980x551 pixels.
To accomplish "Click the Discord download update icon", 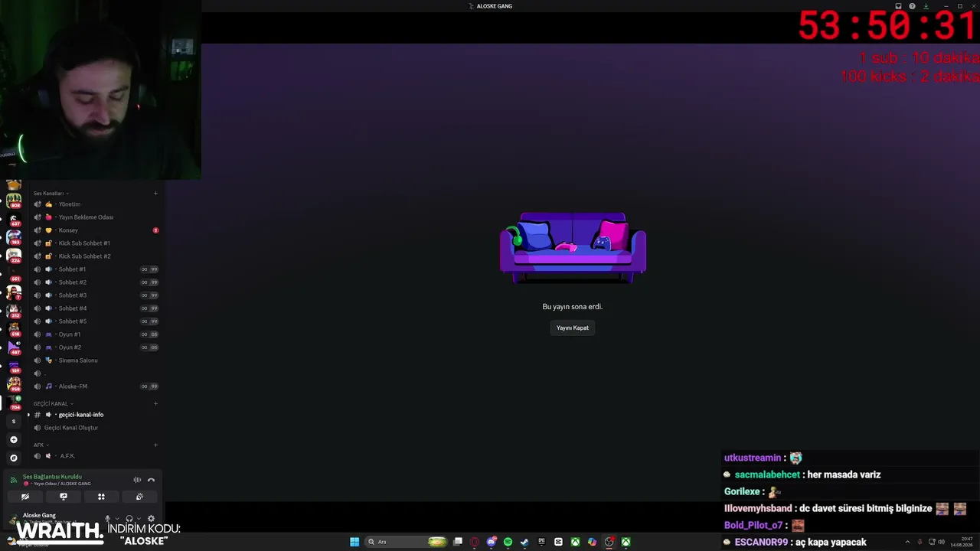I will (926, 6).
